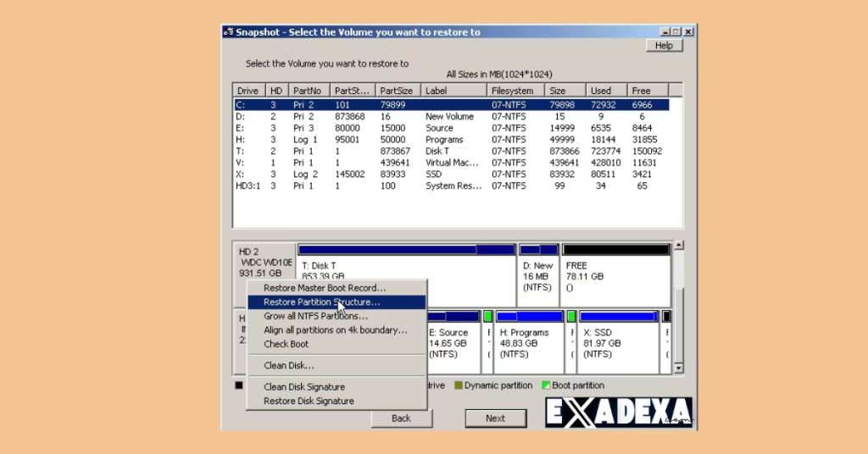868x454 pixels.
Task: Click the D: New 16 MB partition block
Action: pyautogui.click(x=538, y=275)
